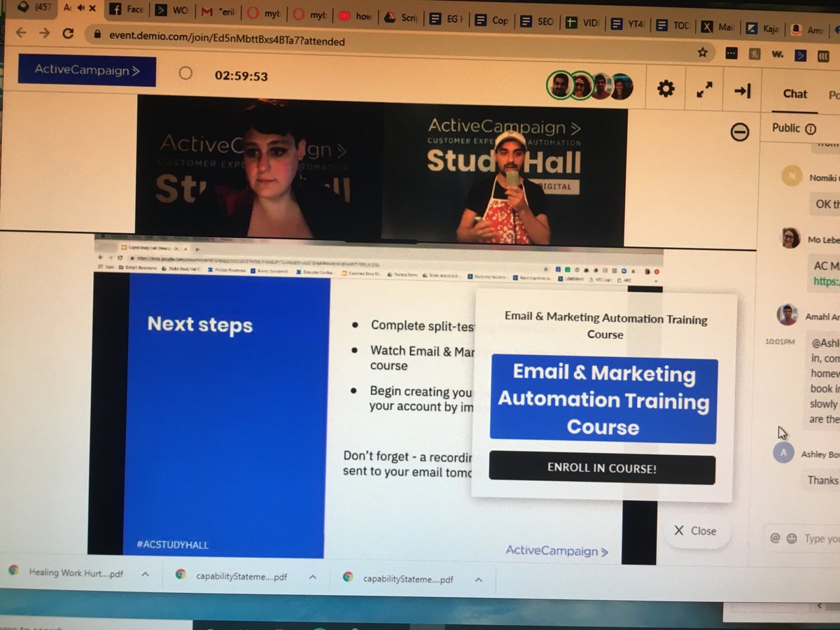Click the right presenter's webcam video
Screen dimensions: 840x630
click(x=505, y=176)
